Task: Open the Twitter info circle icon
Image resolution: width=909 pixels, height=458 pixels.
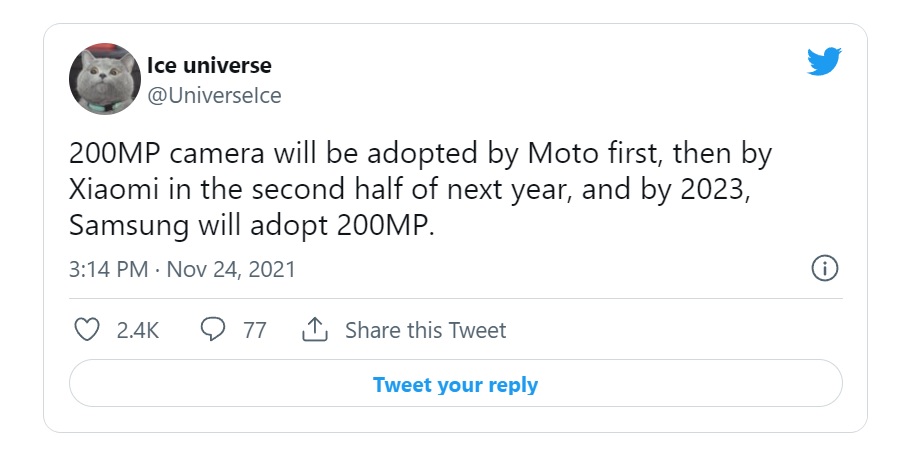Action: point(824,268)
